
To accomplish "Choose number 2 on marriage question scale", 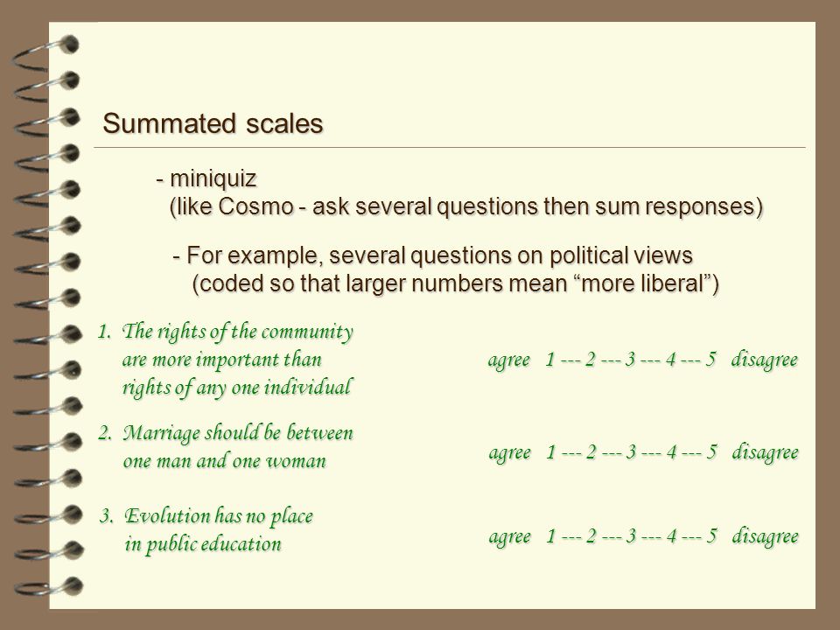I will [x=591, y=452].
